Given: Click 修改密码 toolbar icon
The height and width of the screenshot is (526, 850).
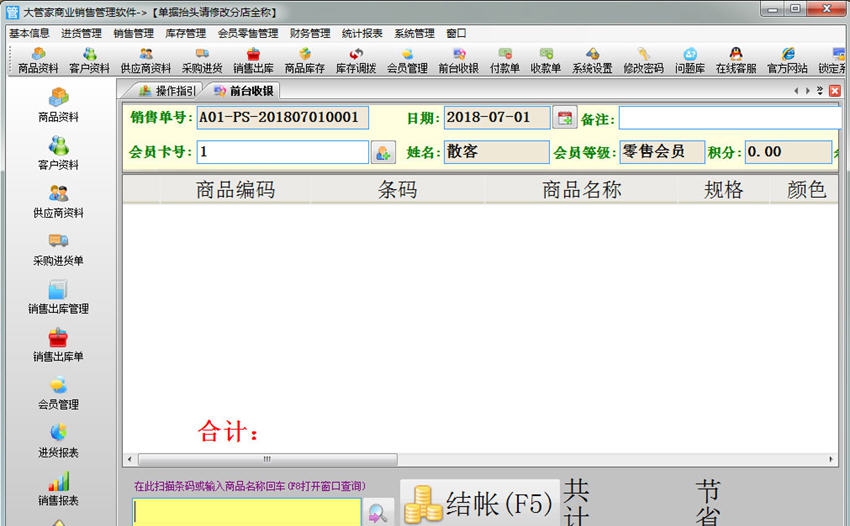Looking at the screenshot, I should tap(643, 60).
